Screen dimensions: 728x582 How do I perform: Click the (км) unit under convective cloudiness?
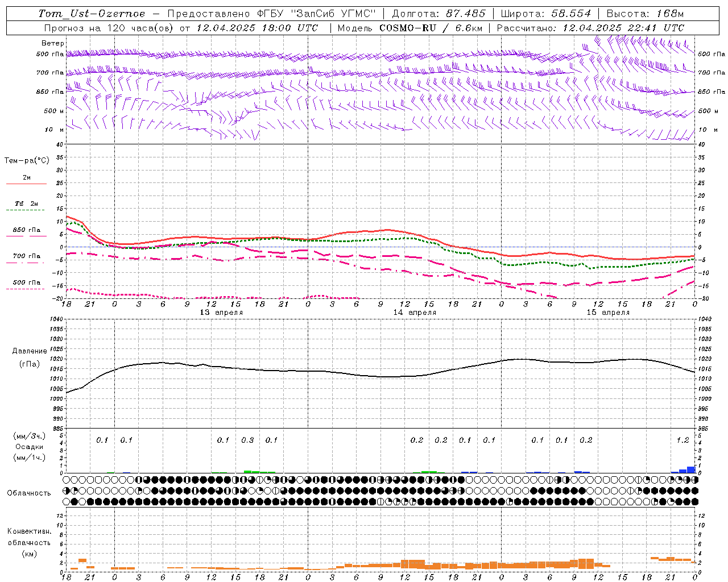click(x=29, y=553)
